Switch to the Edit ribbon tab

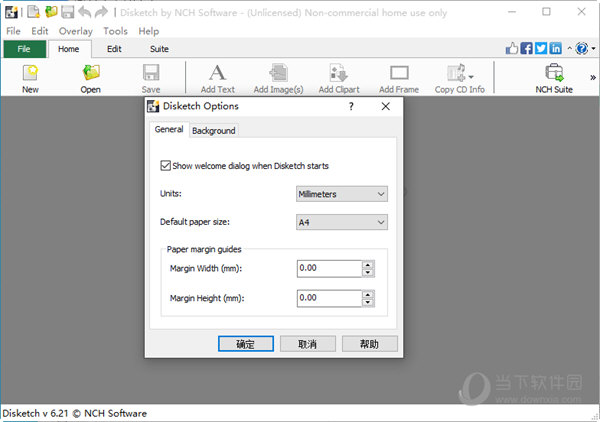114,49
